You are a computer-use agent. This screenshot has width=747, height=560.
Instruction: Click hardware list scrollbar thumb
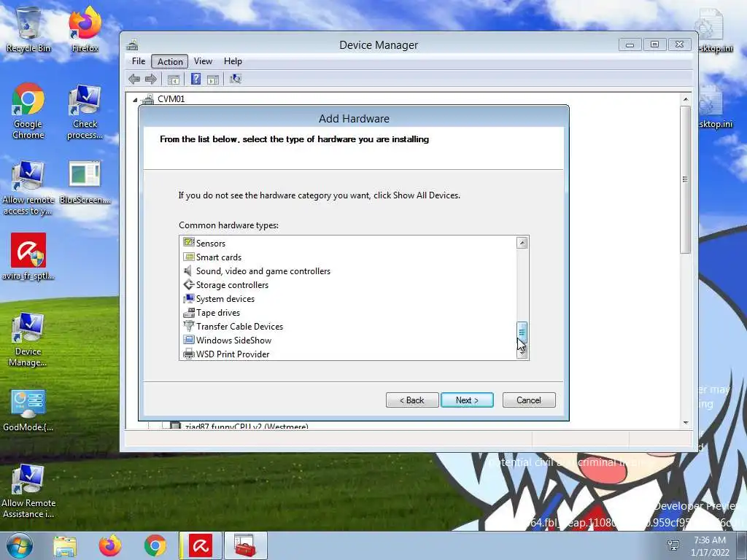tap(522, 332)
